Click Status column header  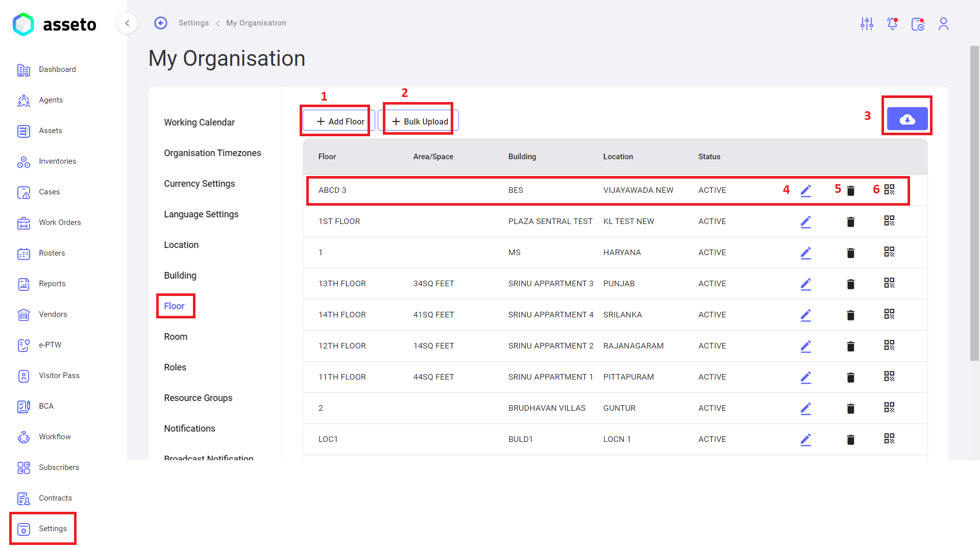pyautogui.click(x=709, y=157)
